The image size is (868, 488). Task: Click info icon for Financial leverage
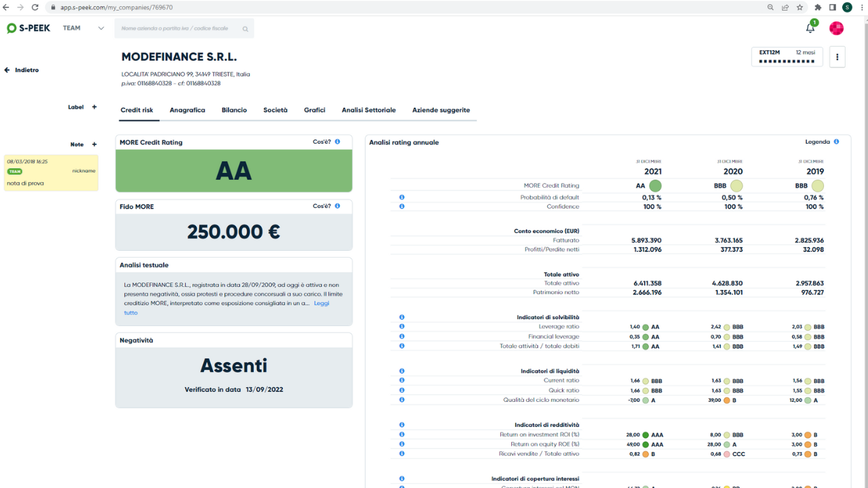click(402, 336)
